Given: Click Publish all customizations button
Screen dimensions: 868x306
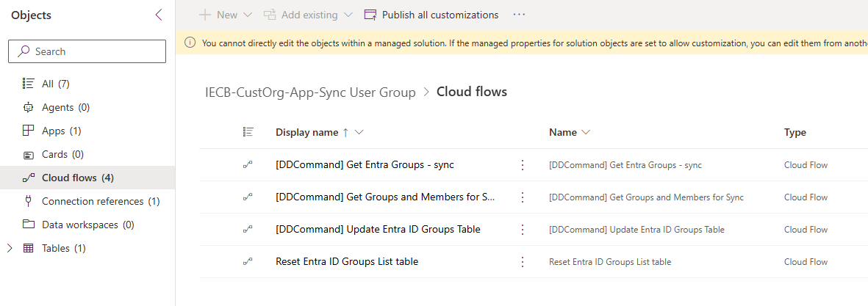Looking at the screenshot, I should coord(431,15).
